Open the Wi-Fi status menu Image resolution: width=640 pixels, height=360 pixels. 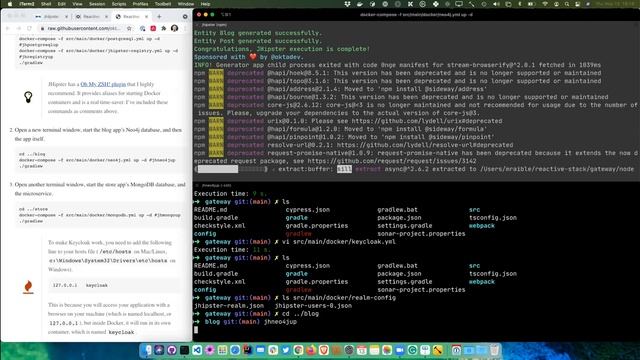[x=544, y=4]
